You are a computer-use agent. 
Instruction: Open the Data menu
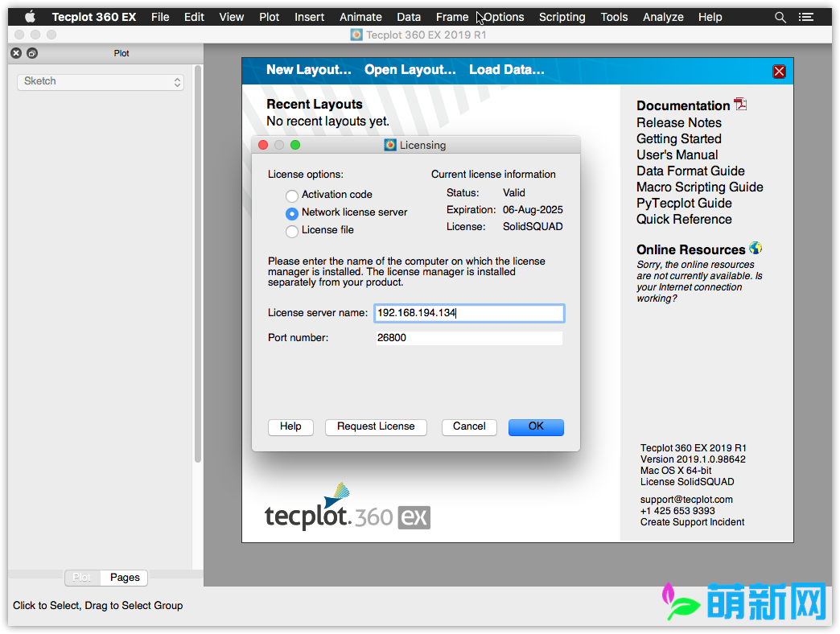coord(409,17)
